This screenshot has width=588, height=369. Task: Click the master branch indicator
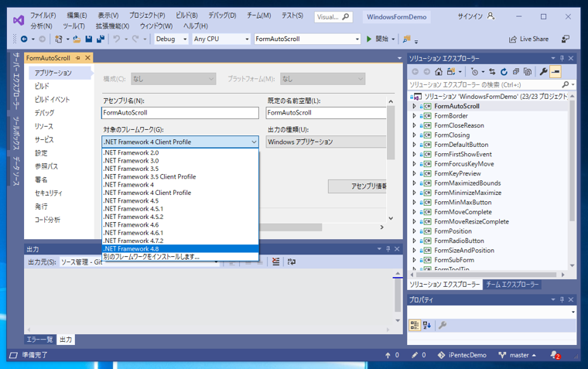coord(517,355)
